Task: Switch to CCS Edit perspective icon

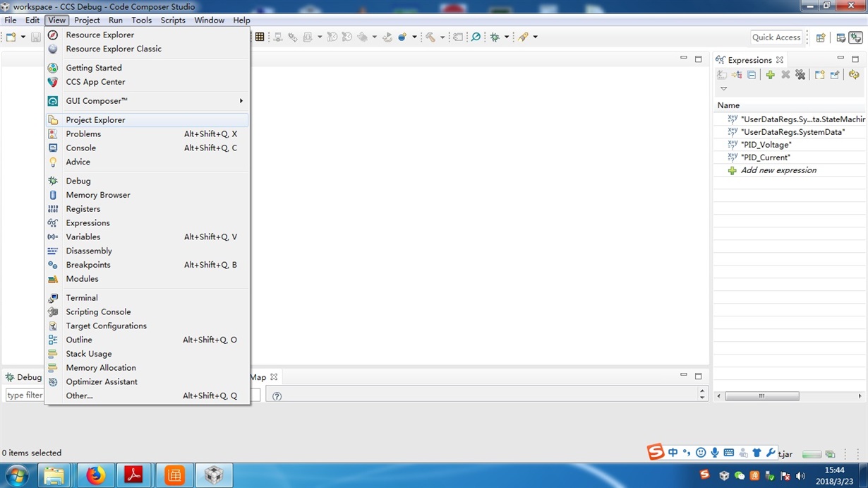Action: coord(840,37)
